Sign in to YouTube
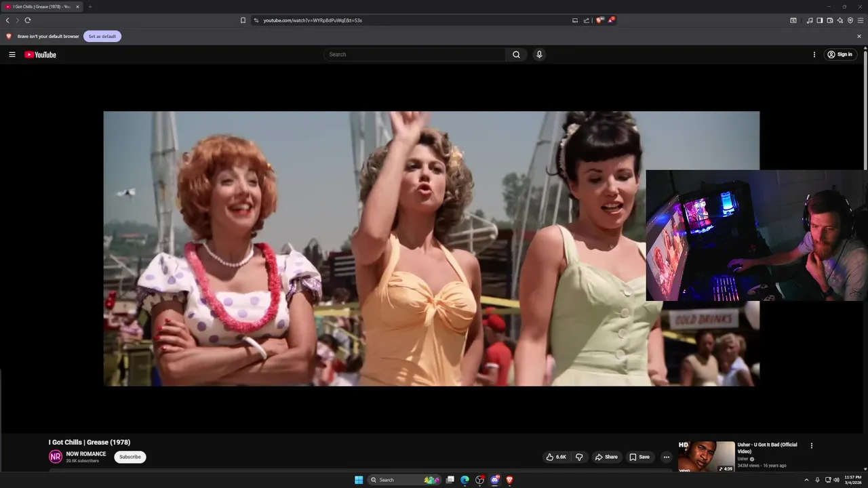The height and width of the screenshot is (488, 868). click(x=840, y=54)
